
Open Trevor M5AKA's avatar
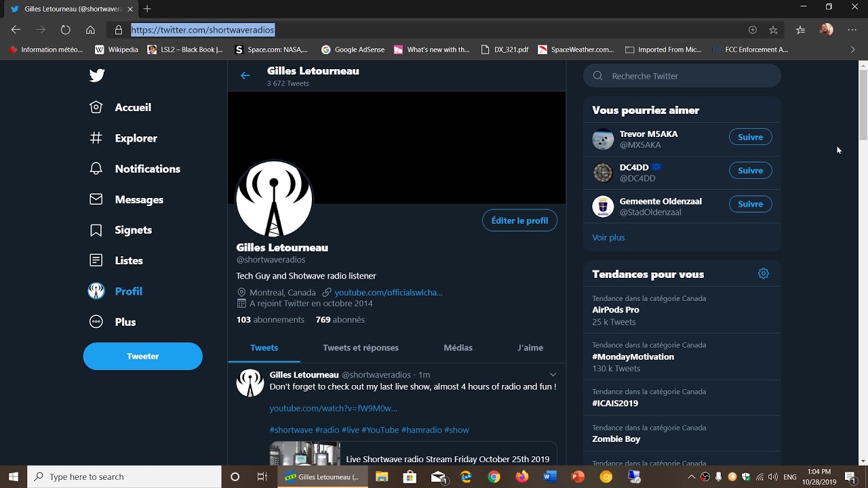603,139
